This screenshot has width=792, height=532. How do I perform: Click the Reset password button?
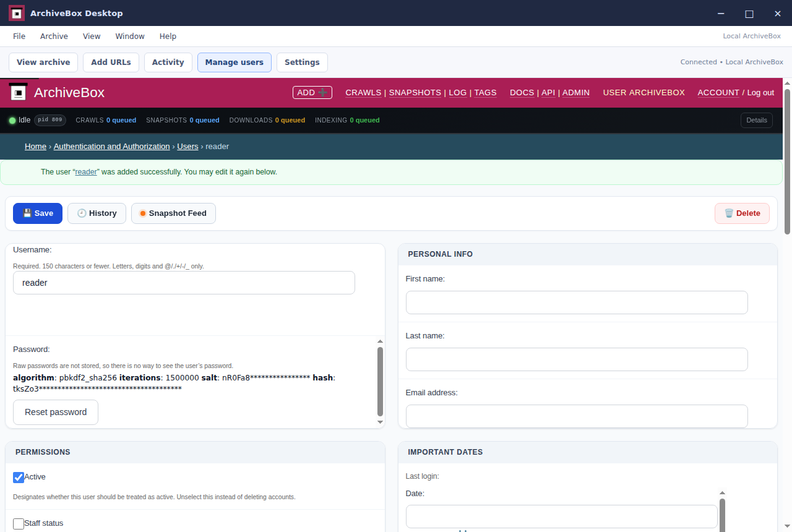pyautogui.click(x=56, y=413)
